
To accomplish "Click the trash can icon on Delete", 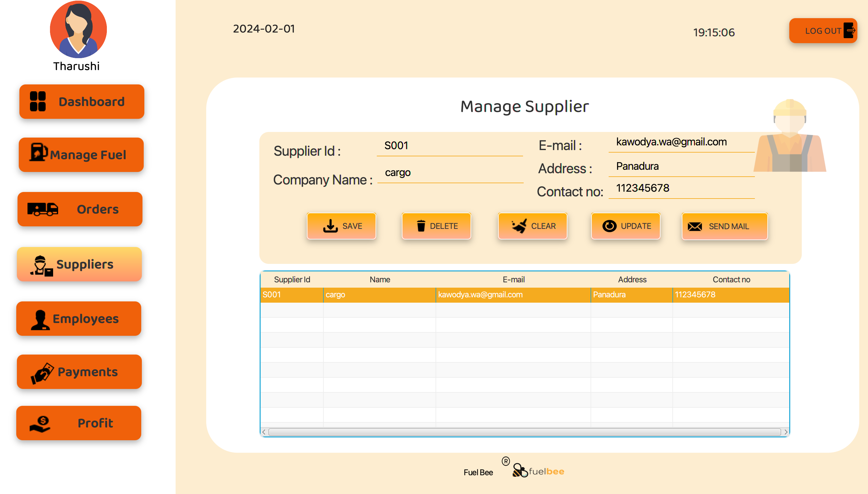I will tap(421, 226).
